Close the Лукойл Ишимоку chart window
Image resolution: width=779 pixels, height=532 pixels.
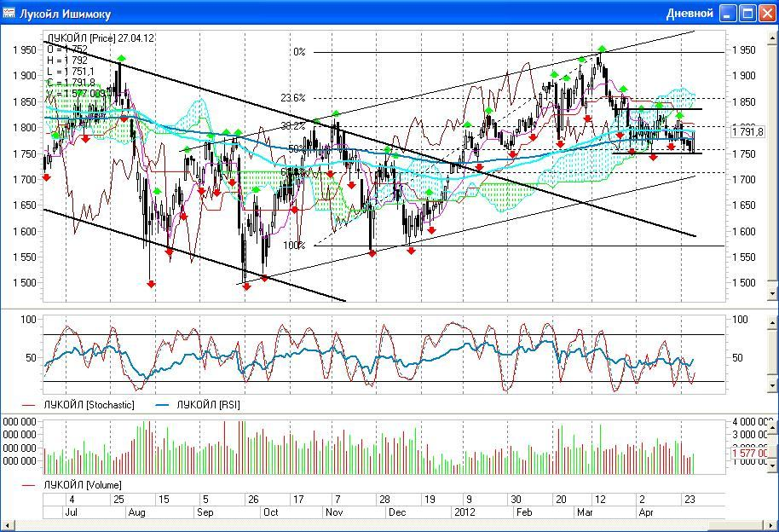point(766,14)
